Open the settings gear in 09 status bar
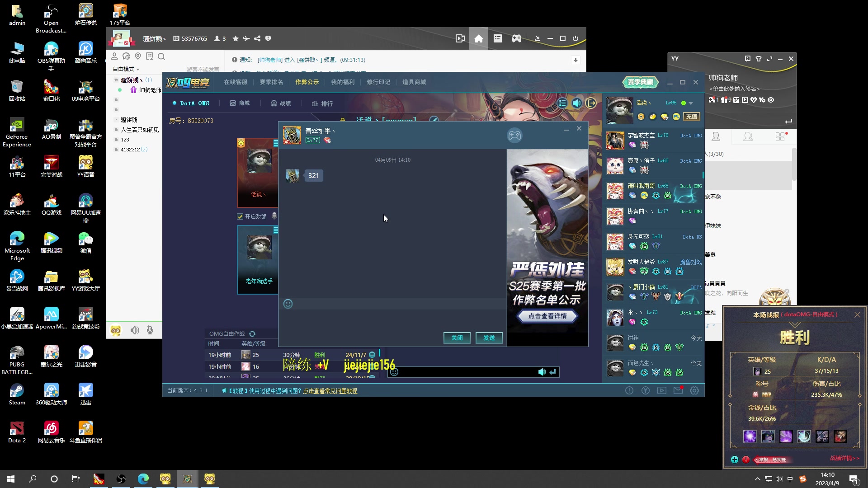This screenshot has width=868, height=488. (694, 390)
